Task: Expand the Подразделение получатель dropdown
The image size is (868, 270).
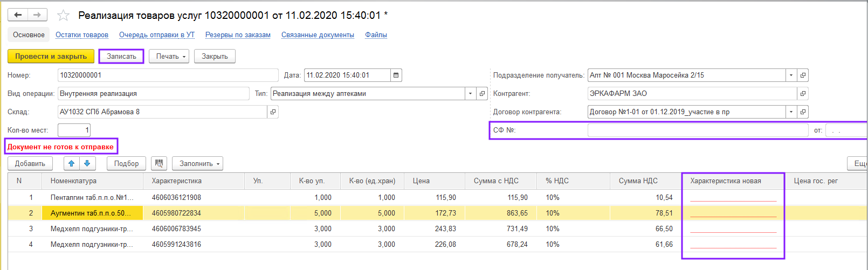Action: tap(791, 75)
